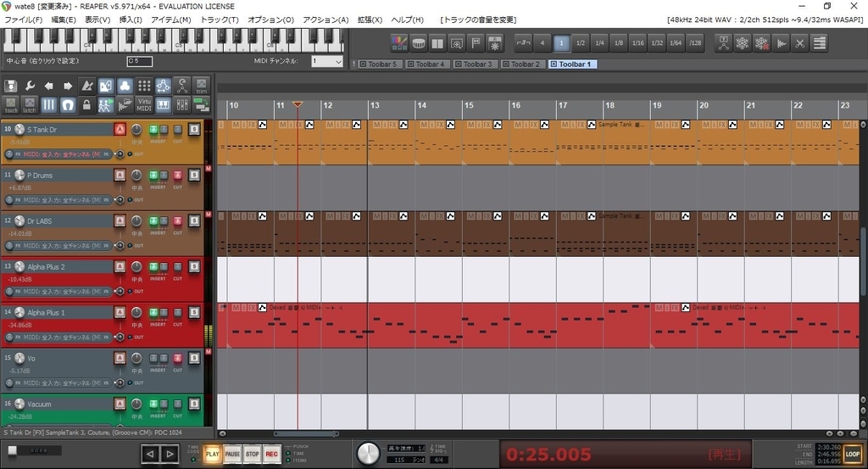Screen dimensions: 868x469
Task: Toggle the CUT mute button on P Drums track
Action: [x=178, y=175]
